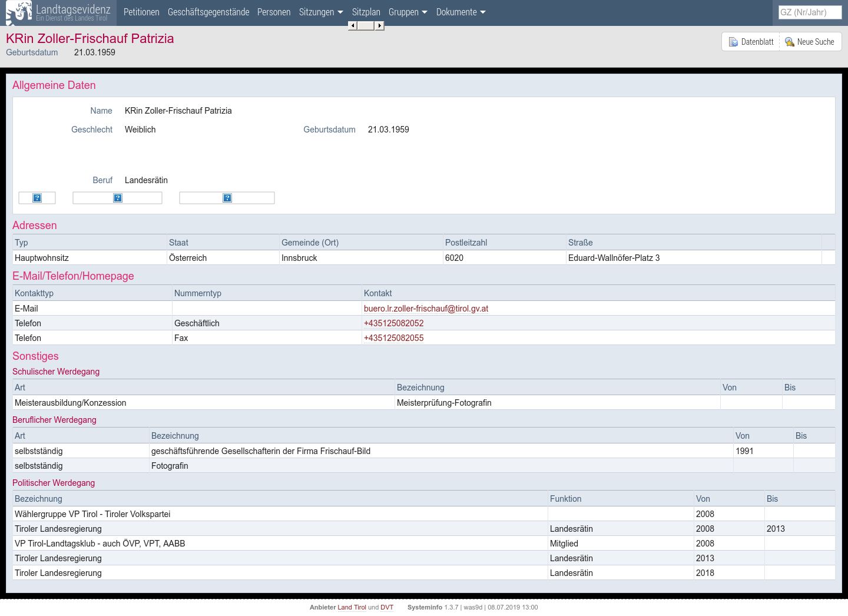Screen dimensions: 848x616
Task: Expand the Sitzungen dropdown menu
Action: tap(321, 12)
